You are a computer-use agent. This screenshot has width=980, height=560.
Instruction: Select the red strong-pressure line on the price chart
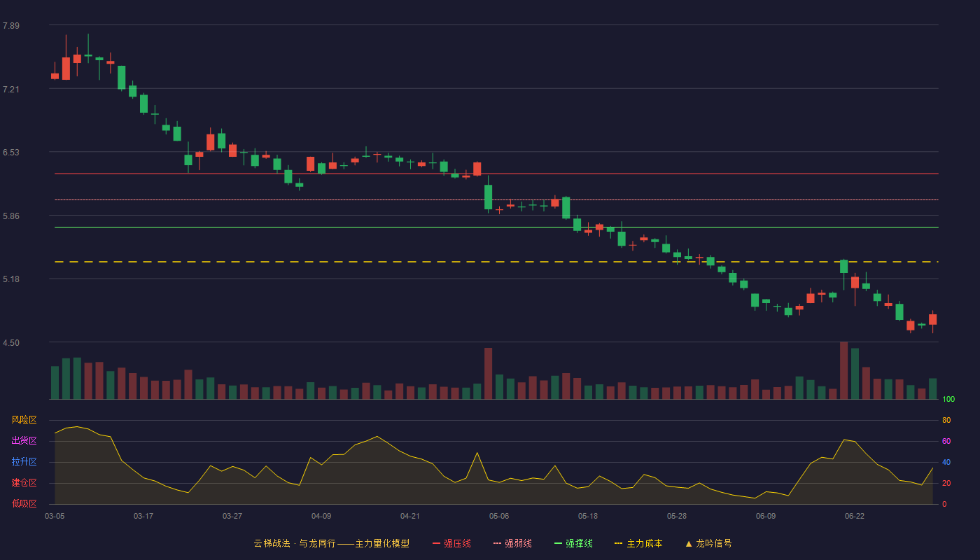pos(496,174)
